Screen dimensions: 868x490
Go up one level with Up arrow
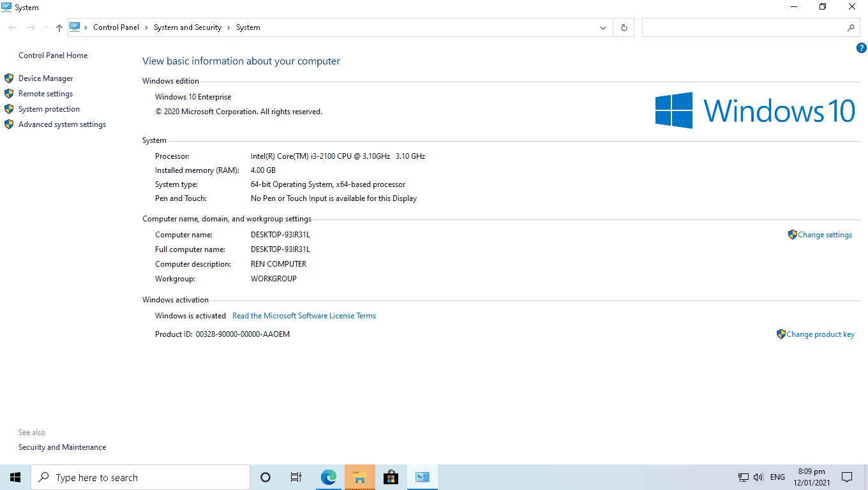pos(59,27)
